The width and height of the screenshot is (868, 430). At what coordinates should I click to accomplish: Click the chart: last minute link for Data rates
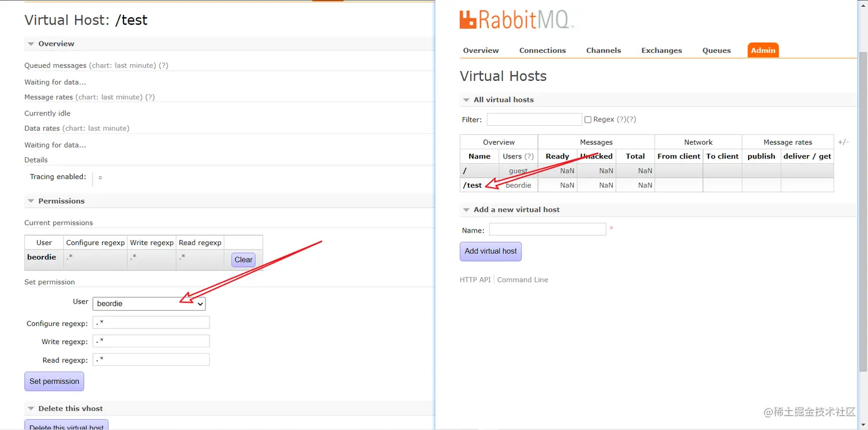pos(96,129)
